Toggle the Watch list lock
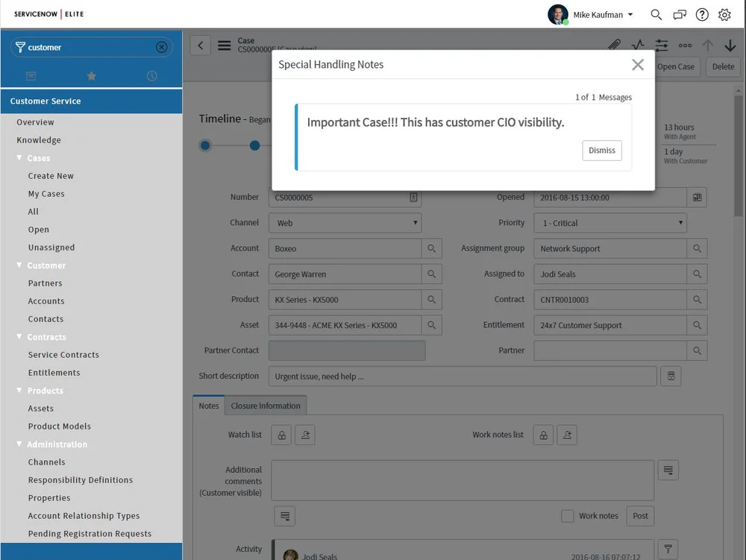This screenshot has height=560, width=746. 281,435
